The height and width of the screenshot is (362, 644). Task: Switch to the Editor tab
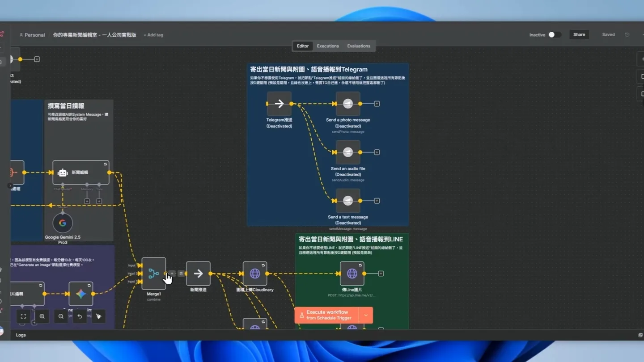click(303, 46)
